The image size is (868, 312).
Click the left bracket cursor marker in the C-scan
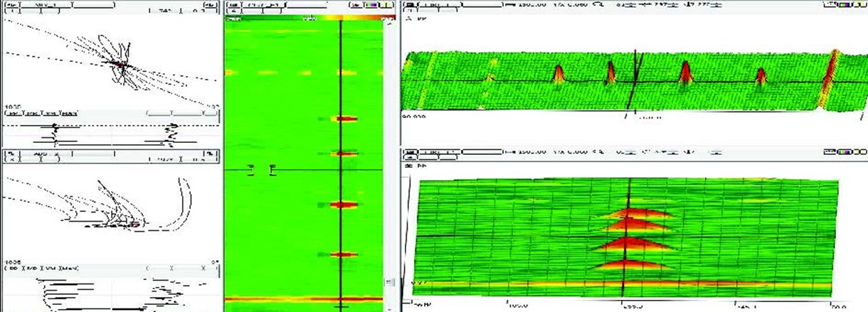click(250, 169)
